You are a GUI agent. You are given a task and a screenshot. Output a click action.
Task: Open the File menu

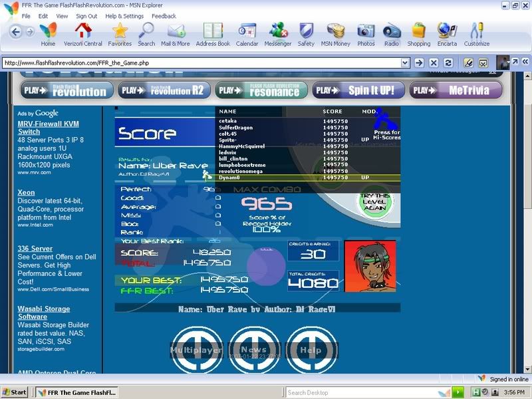[x=26, y=16]
